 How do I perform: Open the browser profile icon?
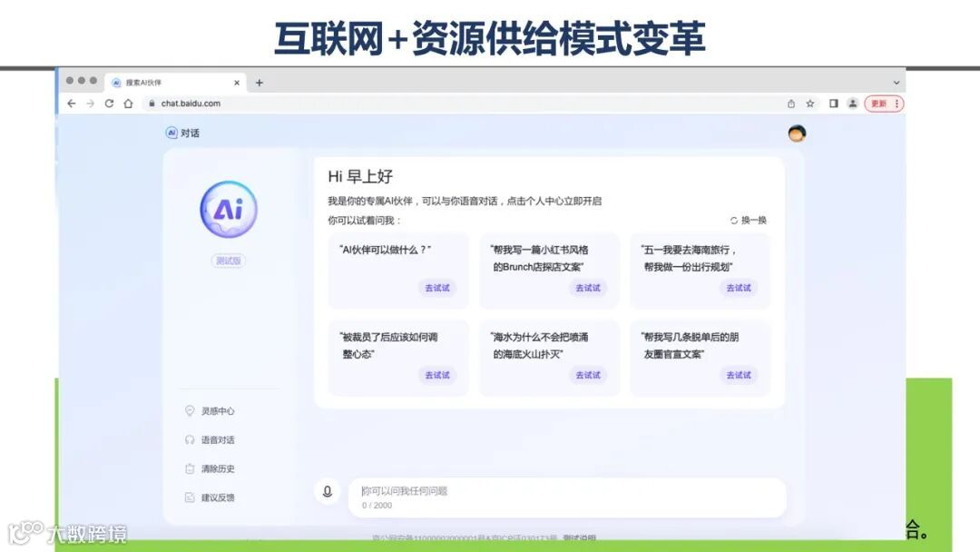(852, 103)
